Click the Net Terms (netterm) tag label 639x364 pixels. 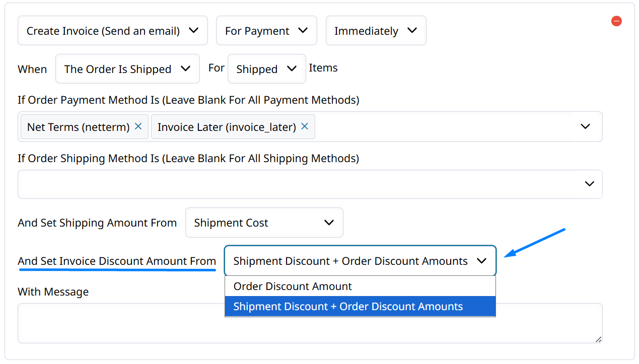(x=79, y=127)
